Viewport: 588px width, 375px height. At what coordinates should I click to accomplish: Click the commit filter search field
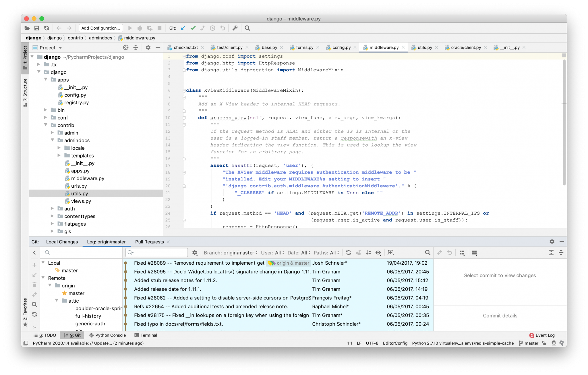coord(156,253)
